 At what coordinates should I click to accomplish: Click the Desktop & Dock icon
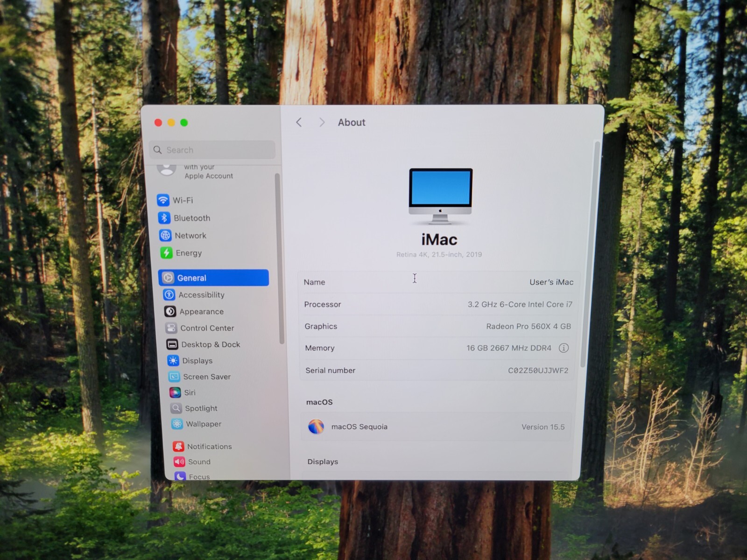[172, 344]
